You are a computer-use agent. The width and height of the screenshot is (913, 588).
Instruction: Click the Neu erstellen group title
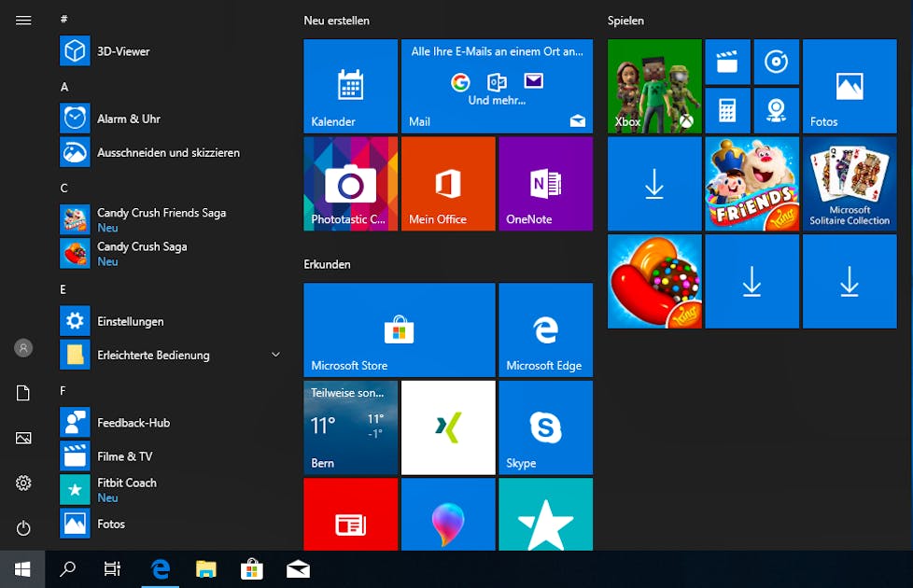point(337,21)
